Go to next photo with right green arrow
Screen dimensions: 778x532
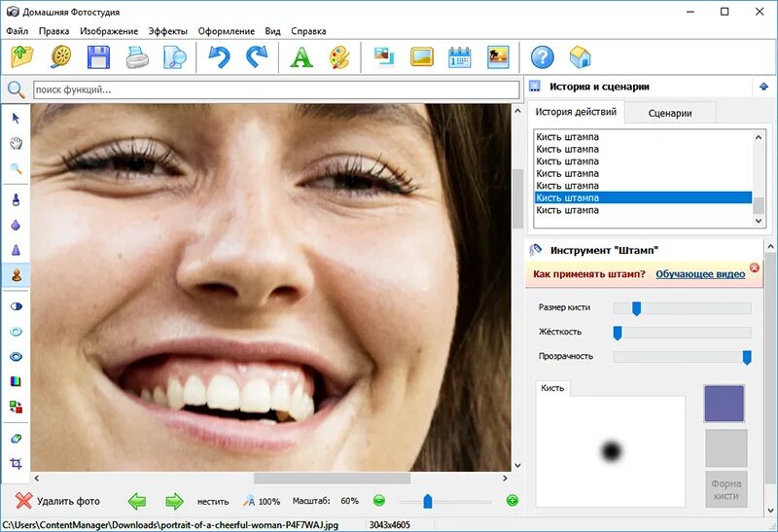174,501
